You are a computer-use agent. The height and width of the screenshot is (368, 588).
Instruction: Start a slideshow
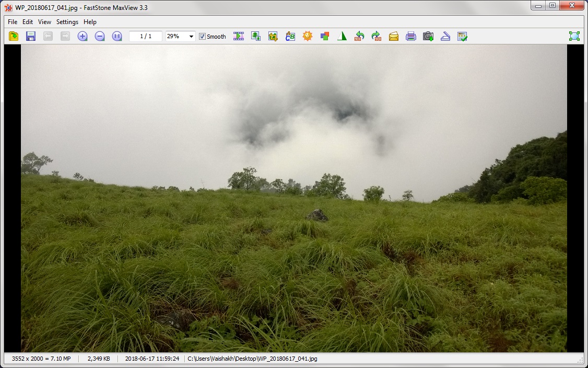(238, 36)
